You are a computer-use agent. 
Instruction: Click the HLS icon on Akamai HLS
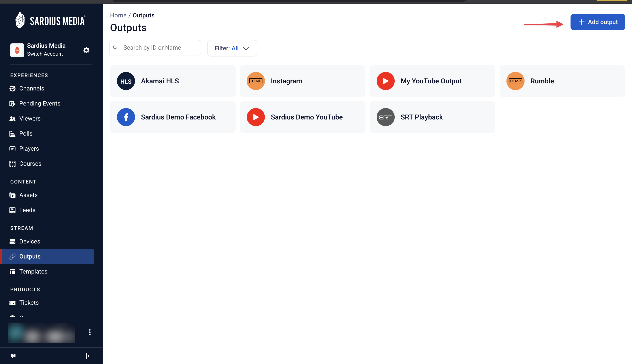126,81
